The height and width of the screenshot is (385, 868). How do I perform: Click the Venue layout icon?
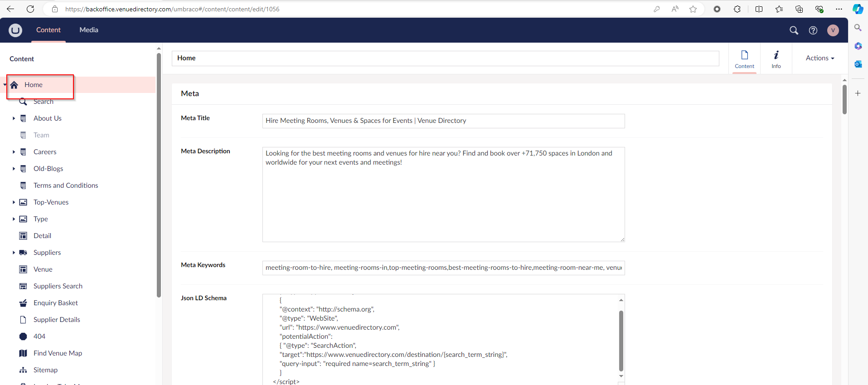(23, 269)
